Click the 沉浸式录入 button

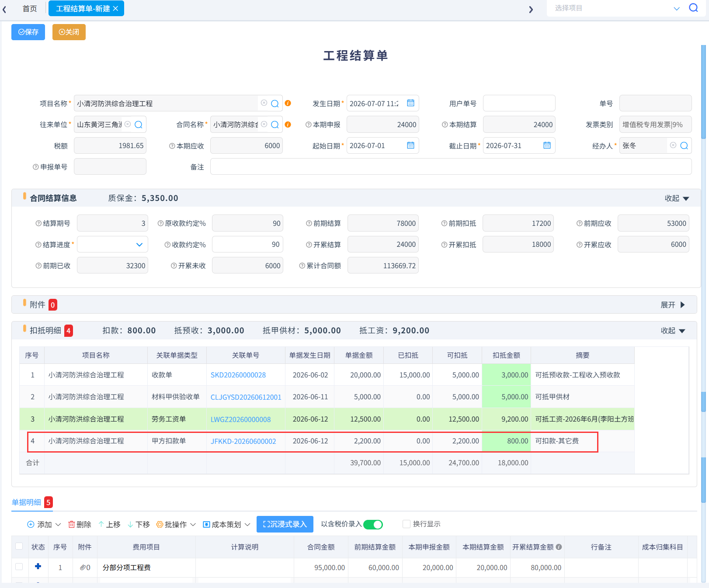pos(285,524)
